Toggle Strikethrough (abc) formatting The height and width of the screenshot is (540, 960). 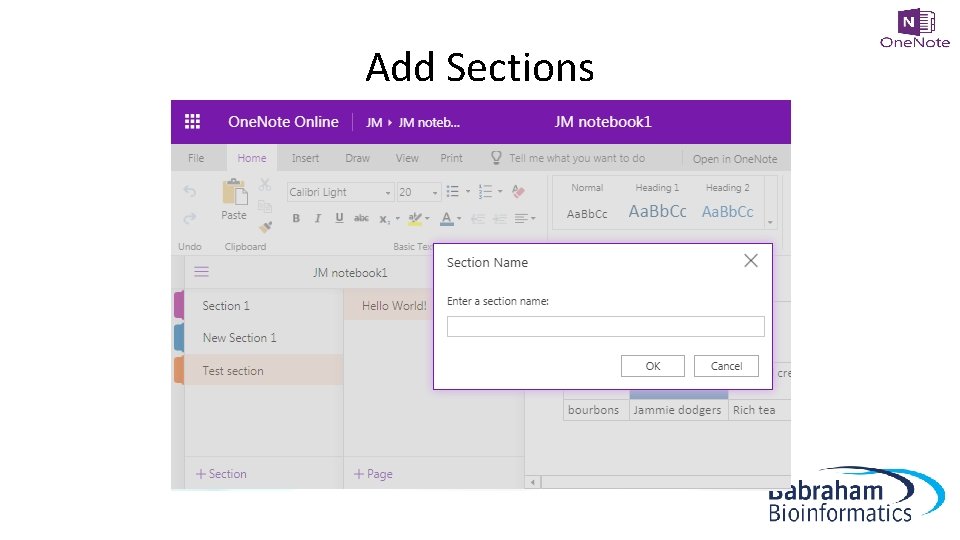pos(361,218)
